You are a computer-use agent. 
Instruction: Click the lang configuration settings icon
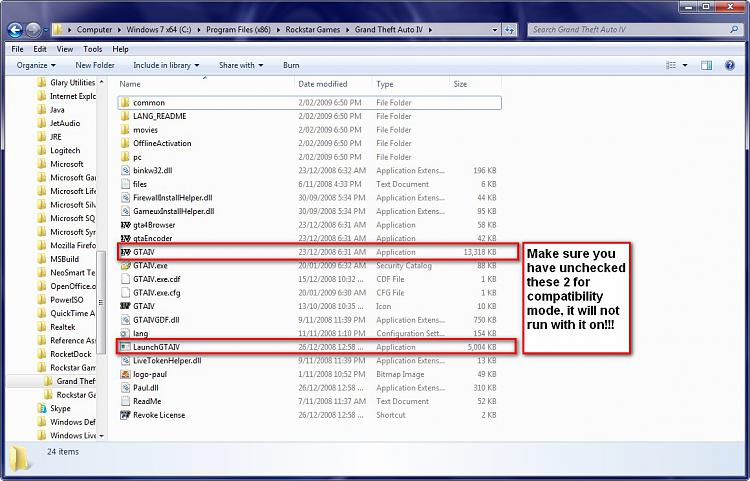tap(125, 333)
